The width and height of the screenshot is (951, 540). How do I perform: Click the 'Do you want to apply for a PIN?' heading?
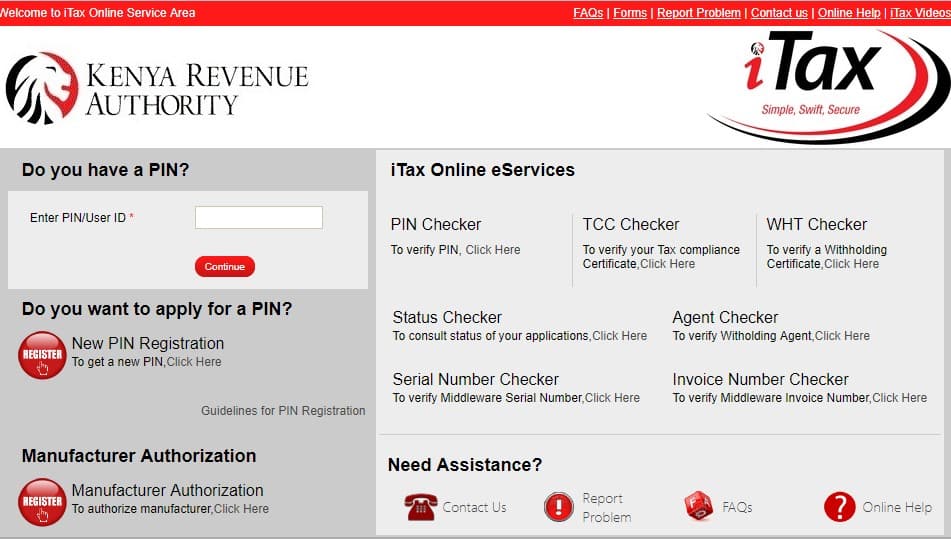tap(157, 309)
